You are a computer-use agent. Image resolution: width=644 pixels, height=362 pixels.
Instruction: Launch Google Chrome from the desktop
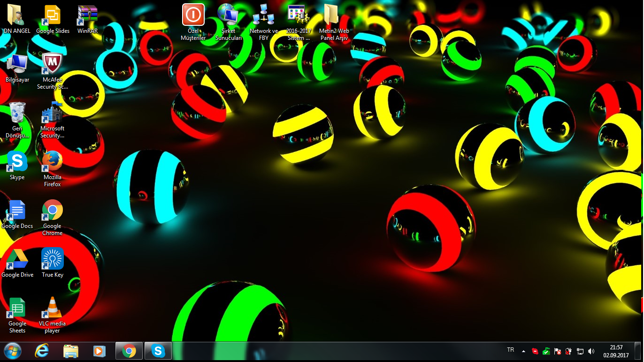53,218
